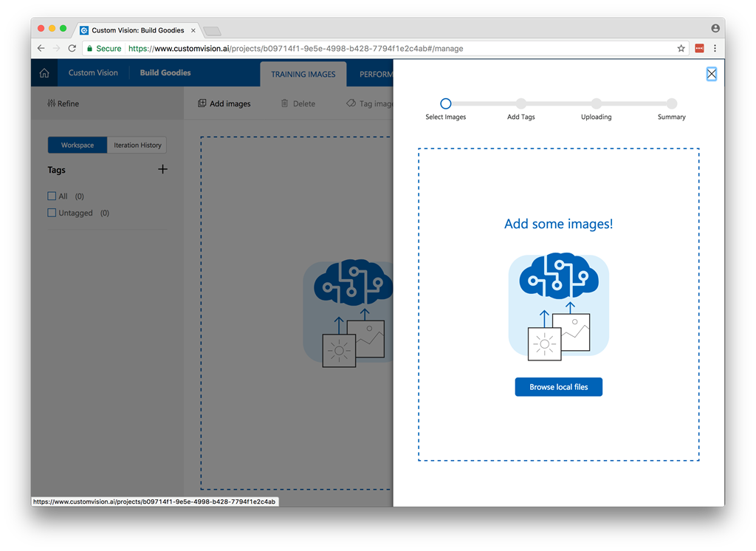Viewport: 756px width, 551px height.
Task: Go back with the browser back arrow
Action: (41, 48)
